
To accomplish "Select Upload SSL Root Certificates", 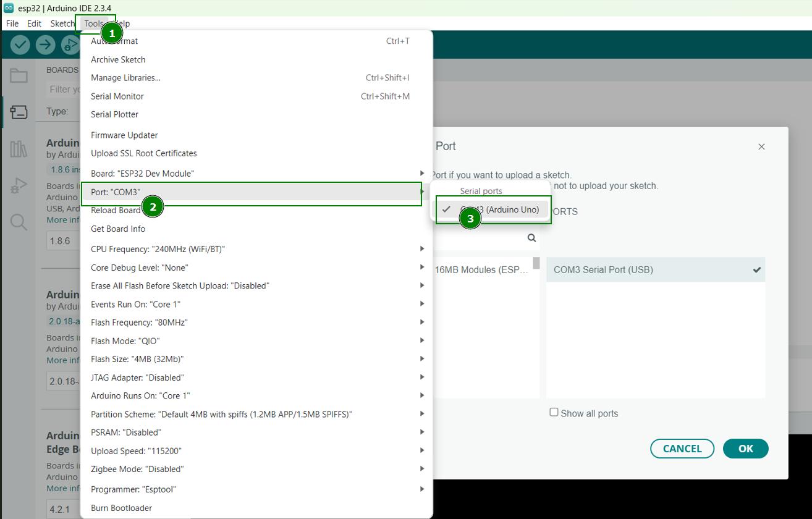I will 256,153.
